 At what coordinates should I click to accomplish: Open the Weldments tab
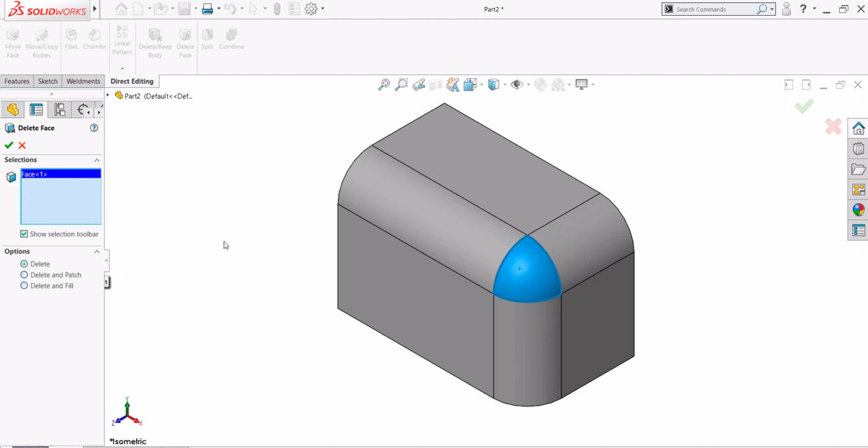pyautogui.click(x=83, y=80)
